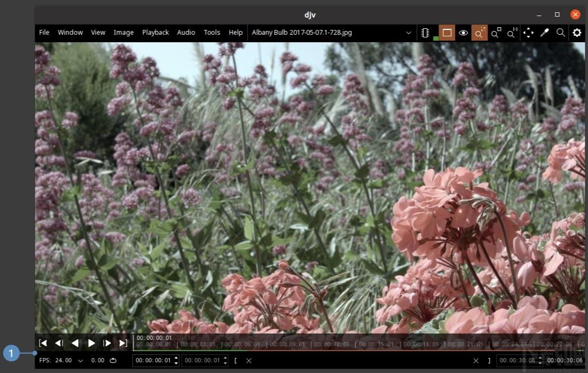Viewport: 588px width, 373px height.
Task: Open the settings gear
Action: (577, 33)
